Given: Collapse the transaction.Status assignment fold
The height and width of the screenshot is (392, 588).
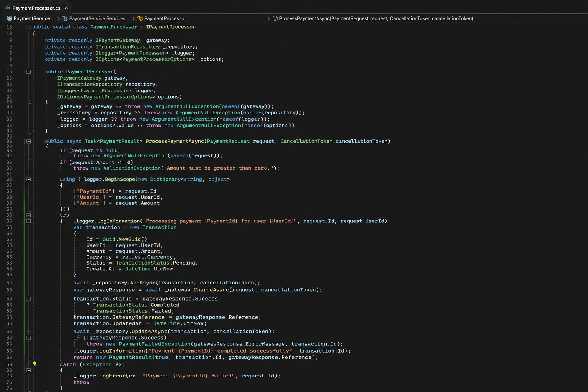Looking at the screenshot, I should tap(29, 299).
